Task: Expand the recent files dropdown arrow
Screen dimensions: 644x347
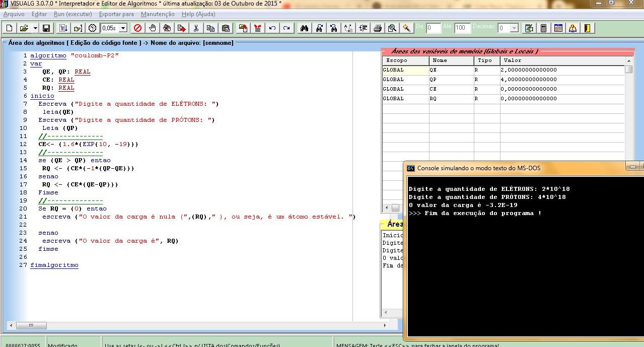Action: [x=35, y=28]
